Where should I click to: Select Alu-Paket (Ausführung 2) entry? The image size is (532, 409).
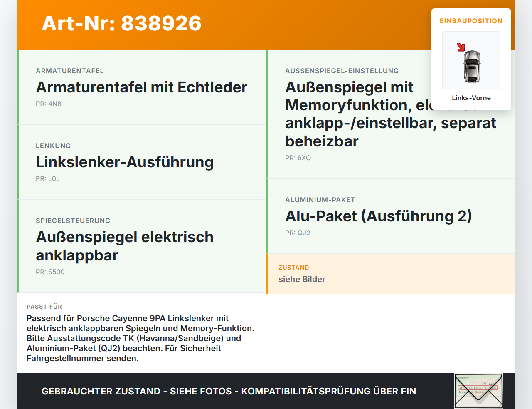[x=391, y=216]
